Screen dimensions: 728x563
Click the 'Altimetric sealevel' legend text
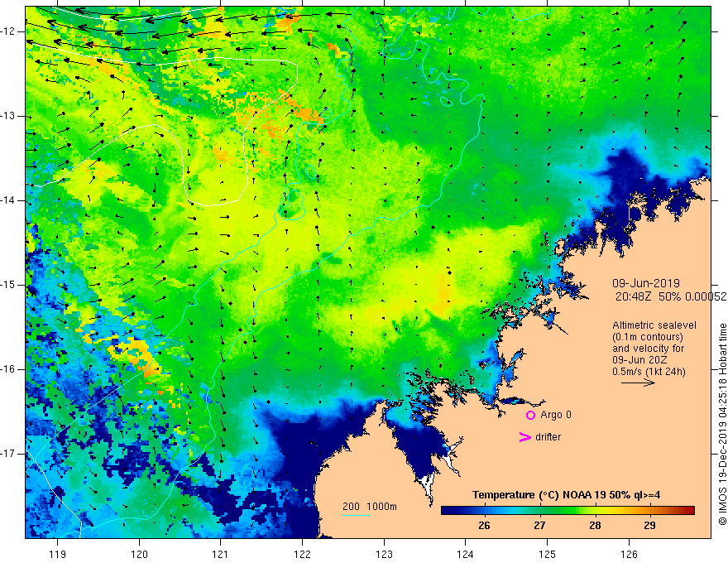(654, 325)
